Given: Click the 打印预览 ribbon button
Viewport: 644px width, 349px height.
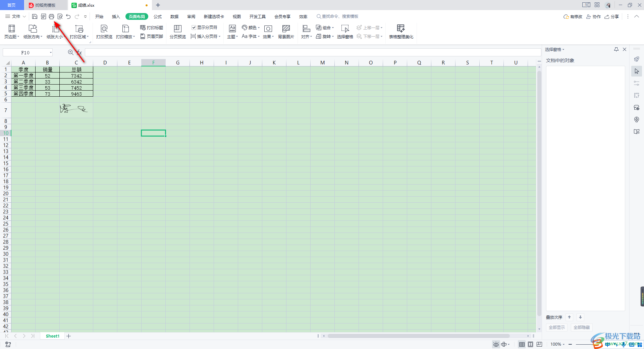Looking at the screenshot, I should coord(104,32).
